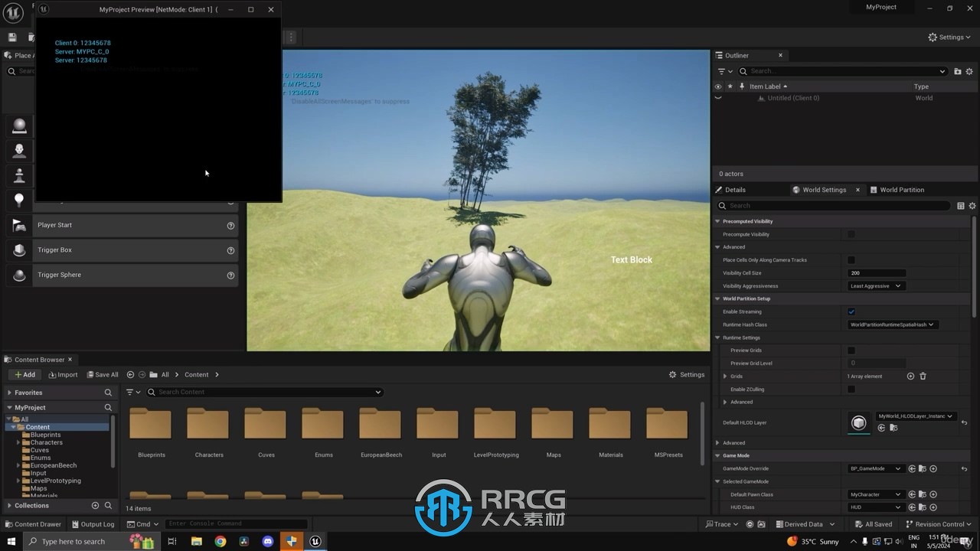
Task: Open editor Settings dropdown at top right
Action: click(x=949, y=37)
